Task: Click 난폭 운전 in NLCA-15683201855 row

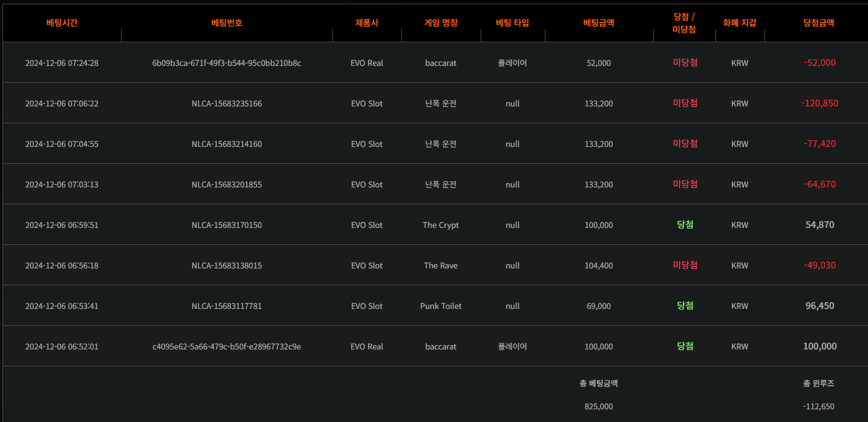Action: coord(441,184)
